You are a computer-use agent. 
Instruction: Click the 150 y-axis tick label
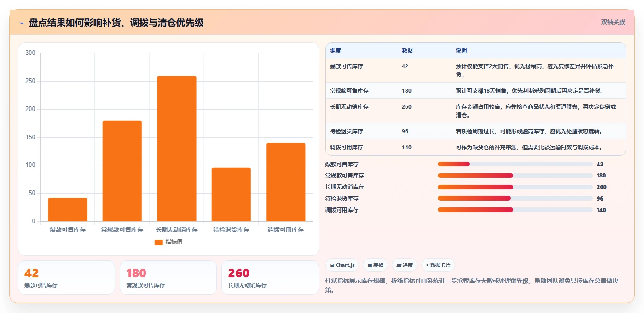pyautogui.click(x=30, y=137)
